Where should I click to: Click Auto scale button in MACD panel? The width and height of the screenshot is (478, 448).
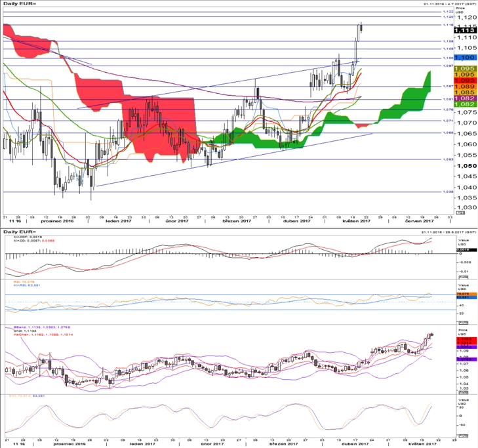(463, 277)
